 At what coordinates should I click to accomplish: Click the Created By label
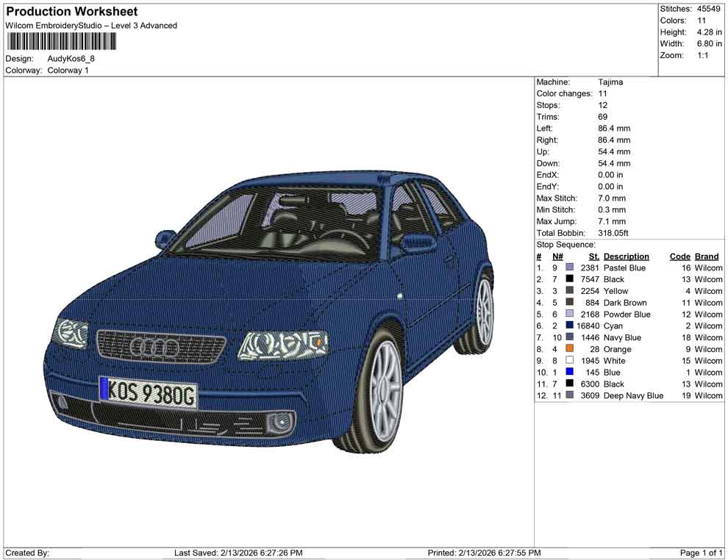click(27, 553)
